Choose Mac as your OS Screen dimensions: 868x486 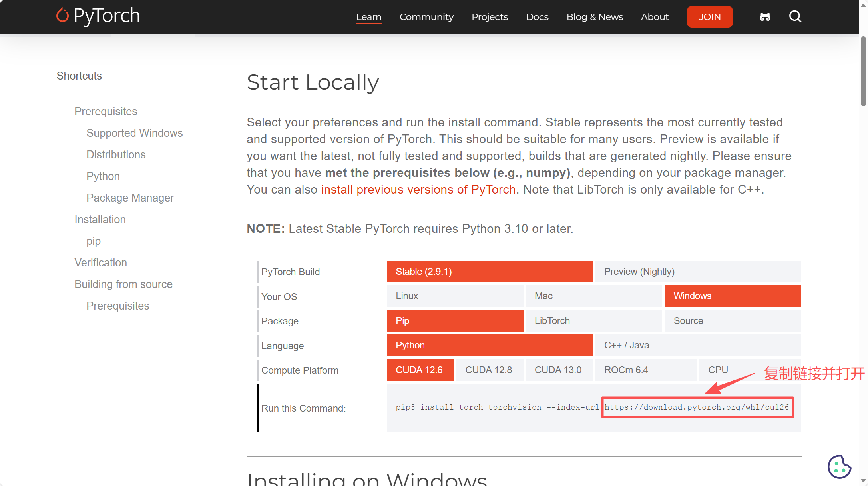click(x=593, y=296)
